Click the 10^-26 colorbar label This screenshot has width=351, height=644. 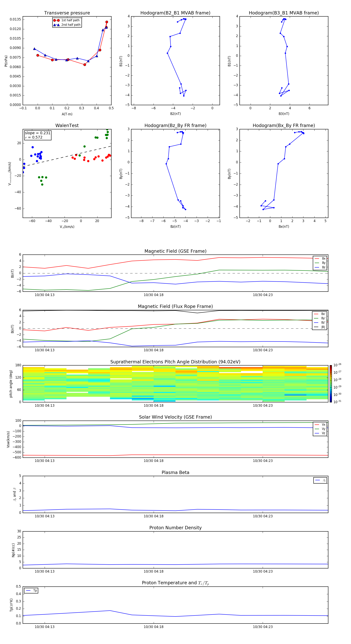tap(337, 365)
